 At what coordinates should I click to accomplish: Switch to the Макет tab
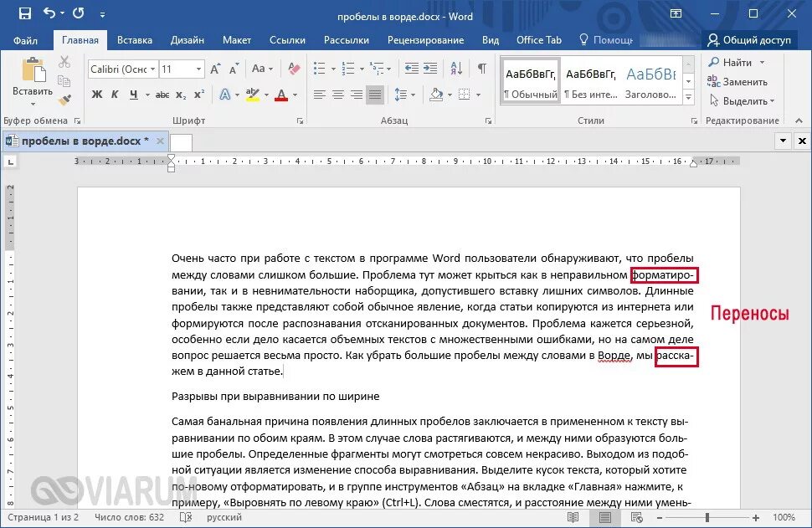pyautogui.click(x=237, y=40)
